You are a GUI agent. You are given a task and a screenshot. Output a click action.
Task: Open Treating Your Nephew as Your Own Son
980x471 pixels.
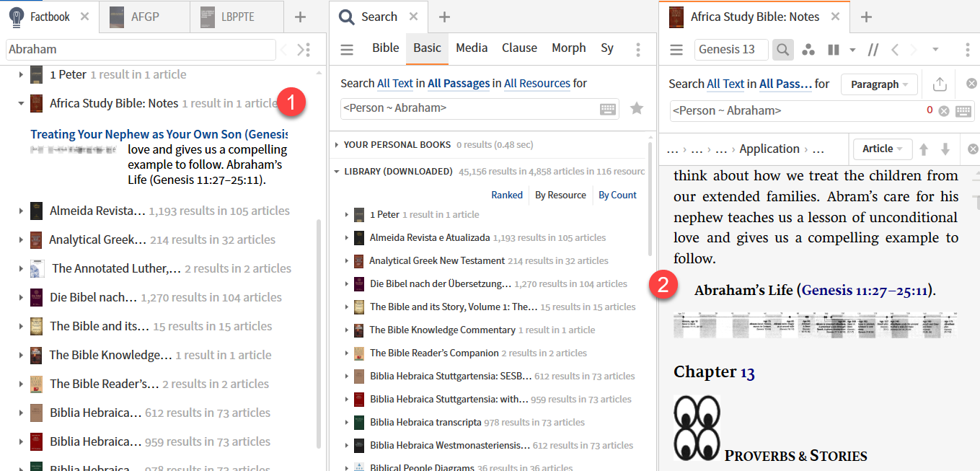159,134
